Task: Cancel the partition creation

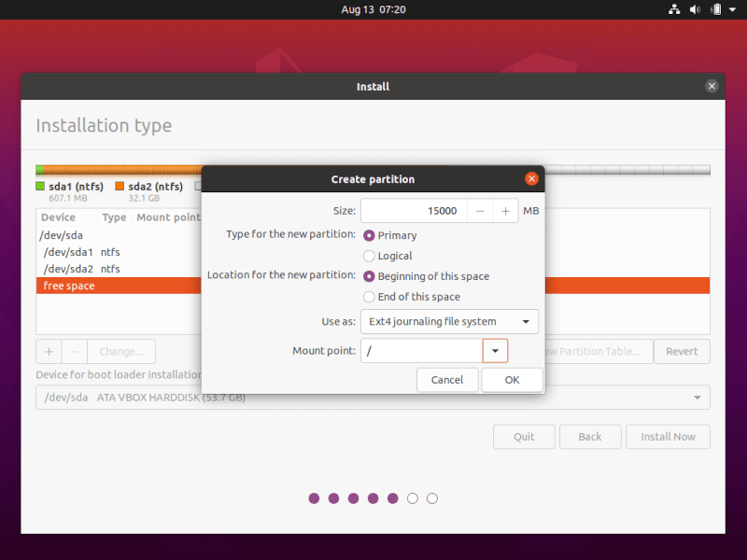Action: (x=447, y=380)
